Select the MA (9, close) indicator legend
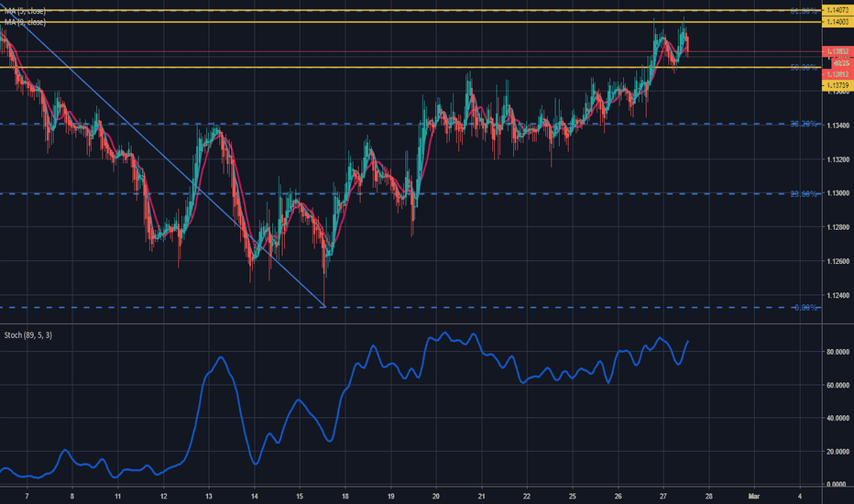854x504 pixels. click(x=25, y=22)
